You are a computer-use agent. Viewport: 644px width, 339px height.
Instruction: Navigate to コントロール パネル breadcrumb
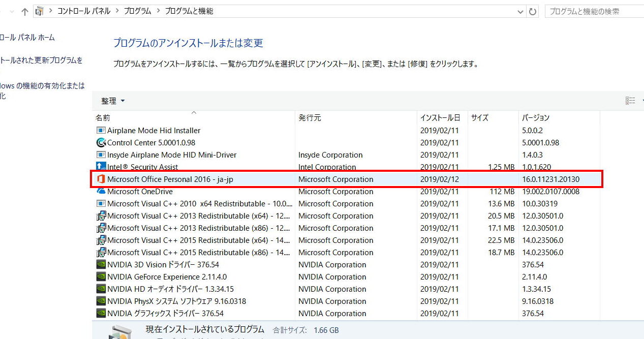click(x=83, y=11)
